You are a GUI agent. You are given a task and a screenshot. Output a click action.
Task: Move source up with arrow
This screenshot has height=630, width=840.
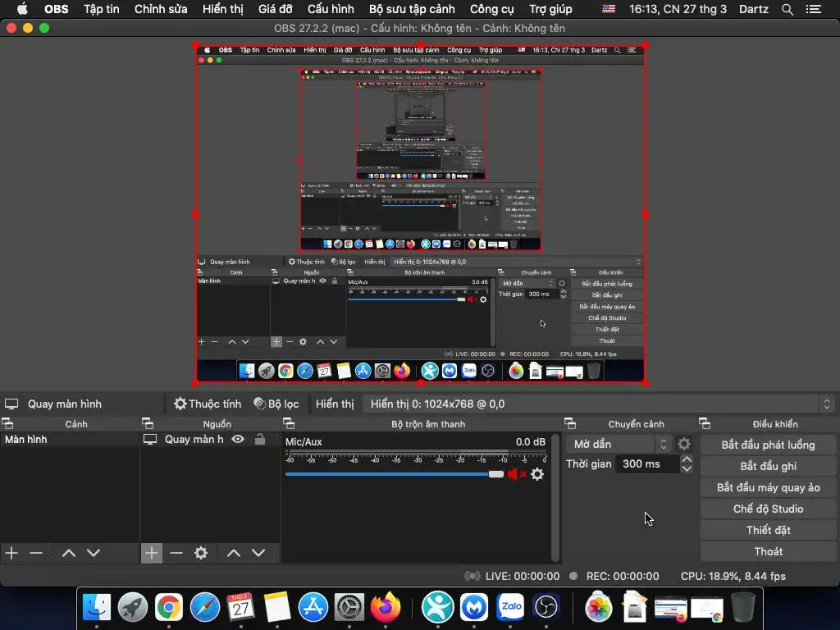click(234, 553)
